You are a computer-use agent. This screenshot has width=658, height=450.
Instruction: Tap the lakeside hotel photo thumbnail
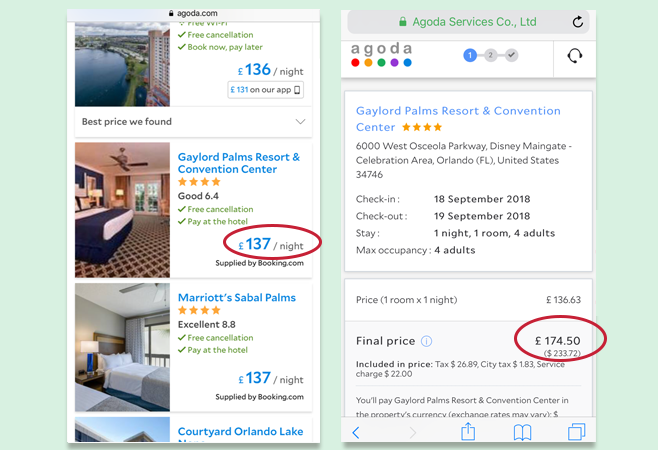123,64
